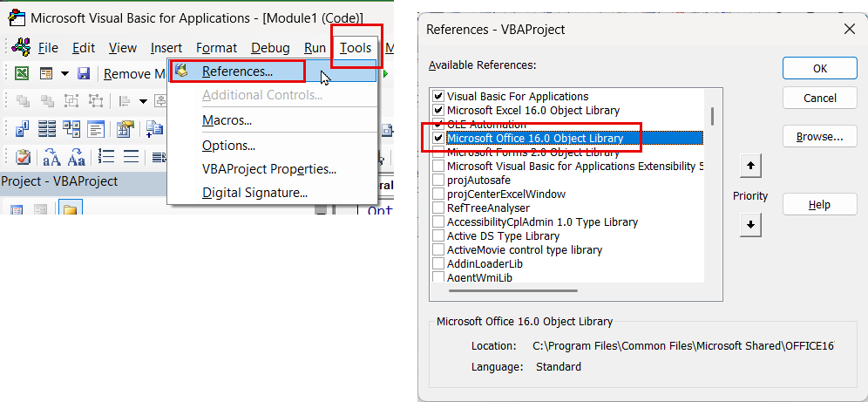Click the numbered 1-2 tab order icon
The width and height of the screenshot is (868, 402).
[x=23, y=129]
